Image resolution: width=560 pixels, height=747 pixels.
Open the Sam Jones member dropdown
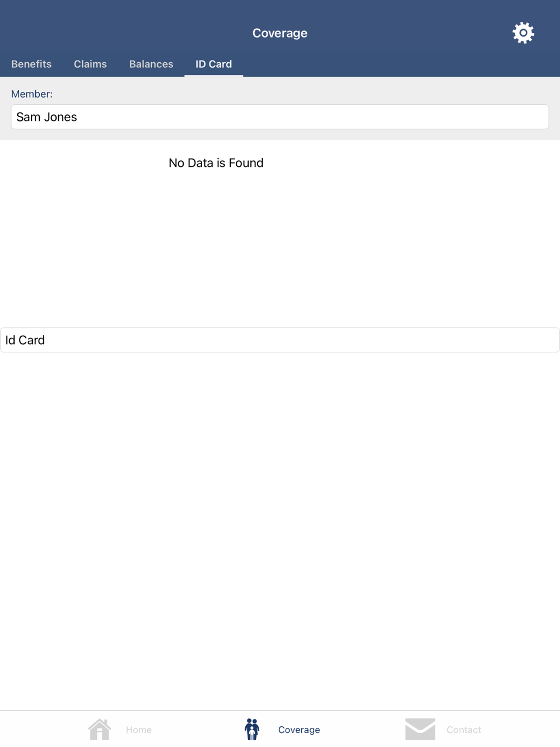click(280, 117)
